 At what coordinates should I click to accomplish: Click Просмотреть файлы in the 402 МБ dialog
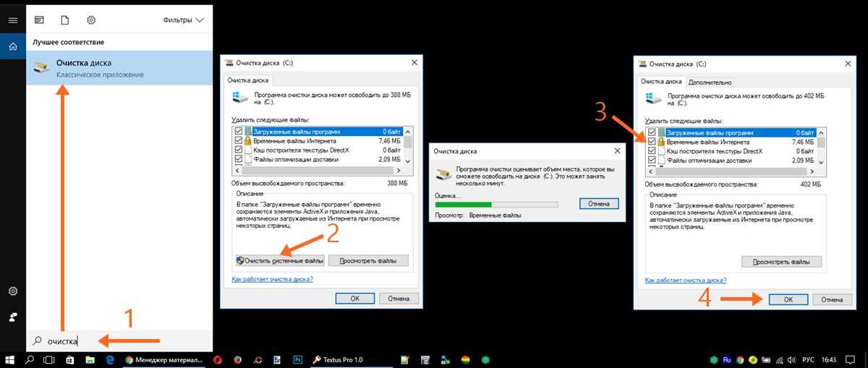(782, 262)
